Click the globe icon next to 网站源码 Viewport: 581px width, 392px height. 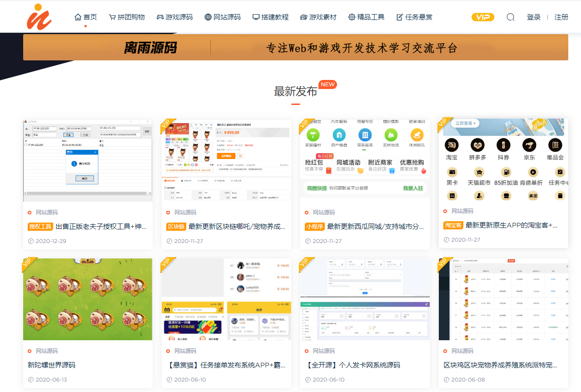click(x=208, y=17)
